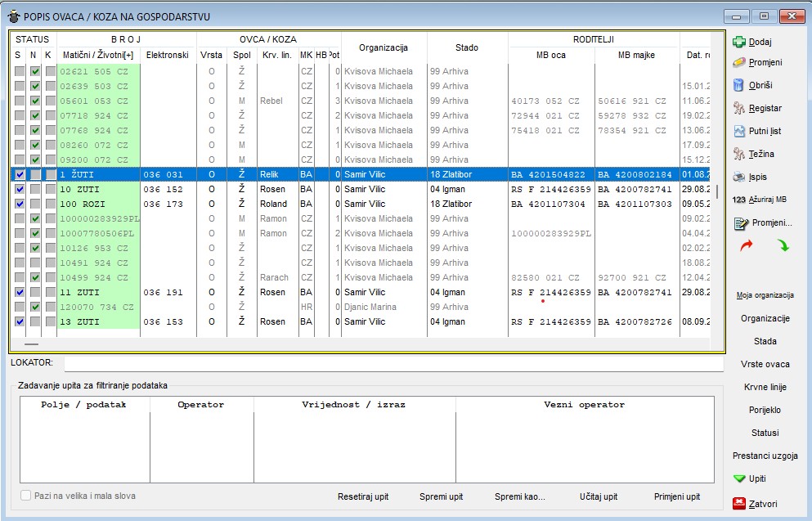The width and height of the screenshot is (812, 521).
Task: Click the Težina weight icon
Action: 739,154
